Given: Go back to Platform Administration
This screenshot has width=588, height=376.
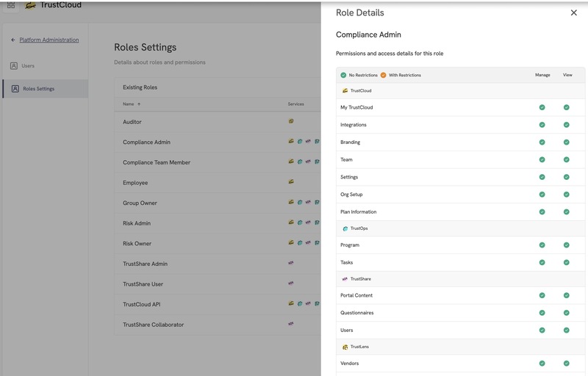Looking at the screenshot, I should 49,40.
